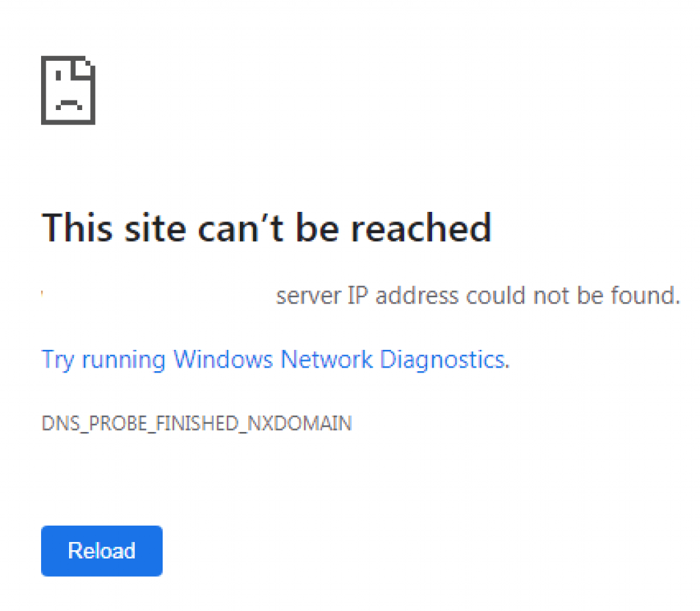Click the "NXDOMAIN" part of the error code
The image size is (700, 611).
[301, 424]
